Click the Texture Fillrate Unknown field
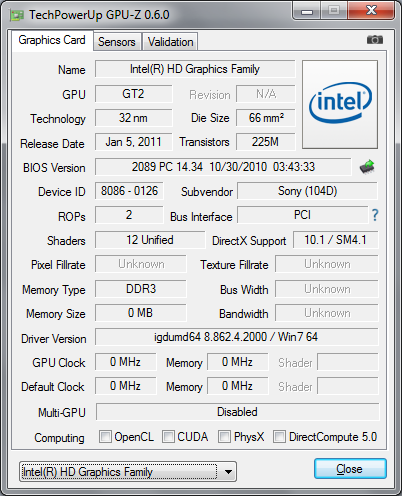This screenshot has height=496, width=402. pos(327,264)
